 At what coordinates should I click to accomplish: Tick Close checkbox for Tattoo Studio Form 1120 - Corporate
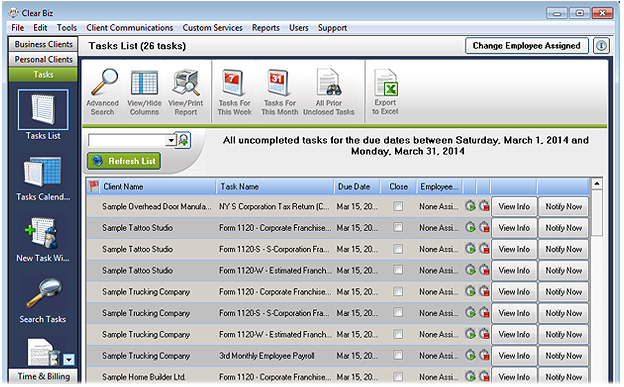coord(398,227)
